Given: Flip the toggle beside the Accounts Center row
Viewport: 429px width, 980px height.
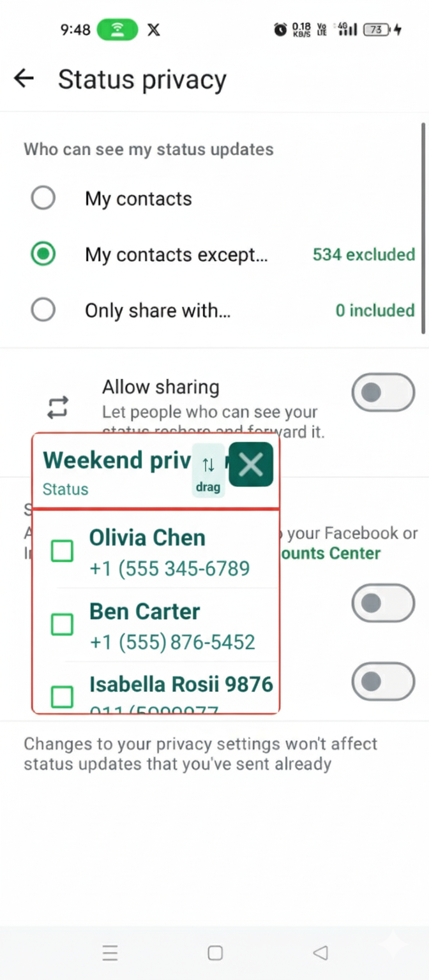Looking at the screenshot, I should [x=382, y=603].
